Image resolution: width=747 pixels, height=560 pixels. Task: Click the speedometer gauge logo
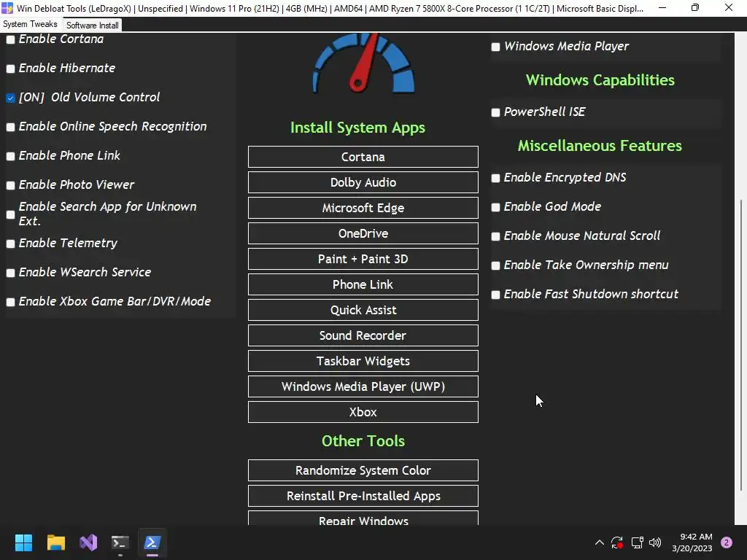pos(363,63)
